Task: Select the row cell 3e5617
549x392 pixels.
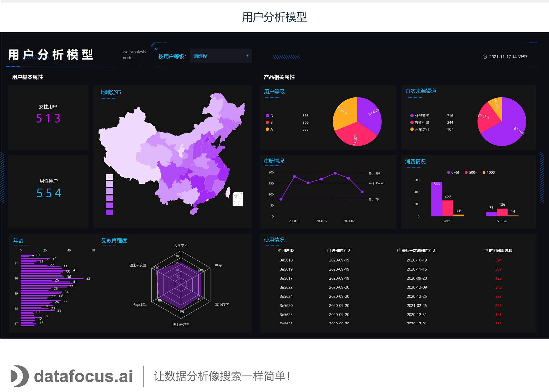Action: (x=286, y=278)
